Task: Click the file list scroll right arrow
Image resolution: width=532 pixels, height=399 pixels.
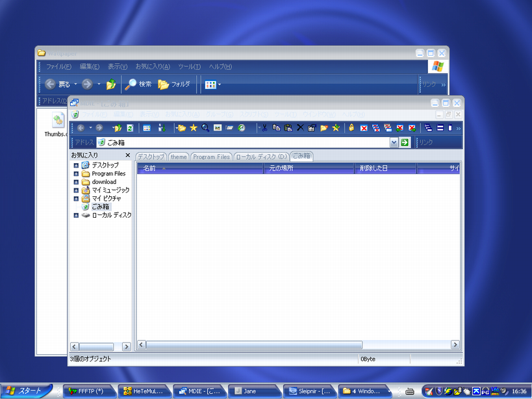Action: [455, 344]
